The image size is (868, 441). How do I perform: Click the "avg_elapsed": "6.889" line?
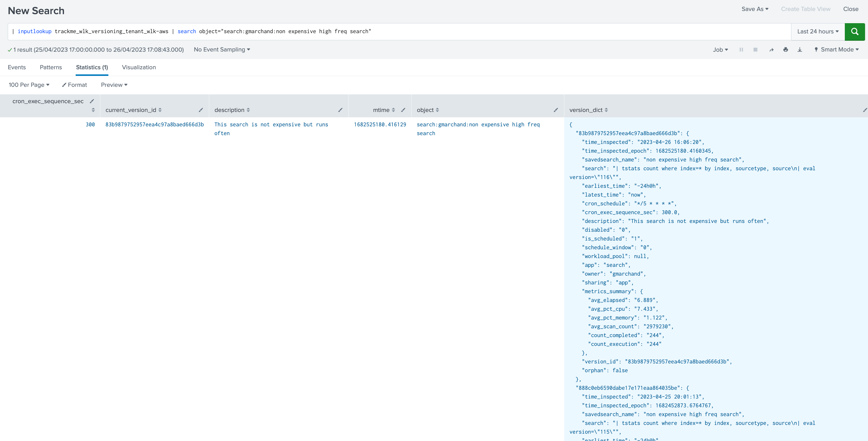pyautogui.click(x=623, y=300)
